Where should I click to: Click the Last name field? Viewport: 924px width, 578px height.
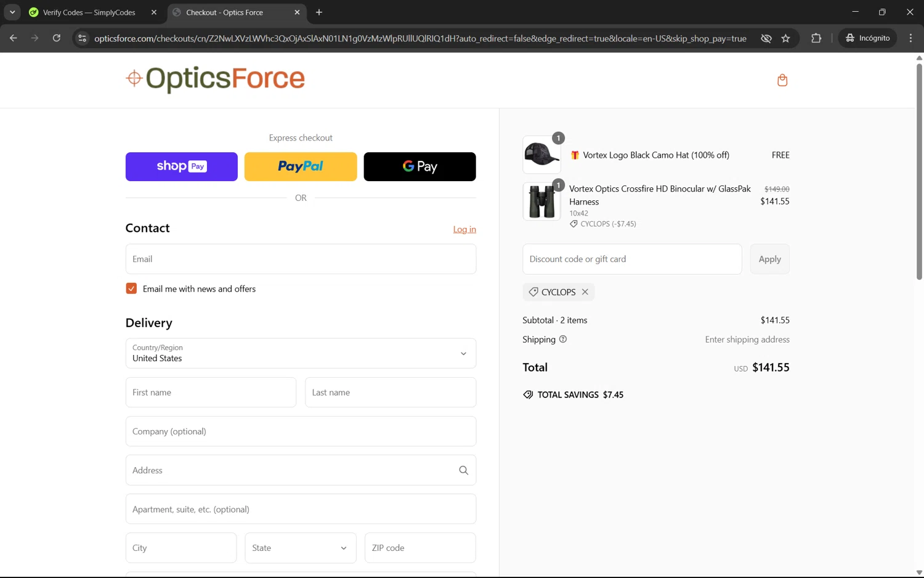[x=391, y=393]
